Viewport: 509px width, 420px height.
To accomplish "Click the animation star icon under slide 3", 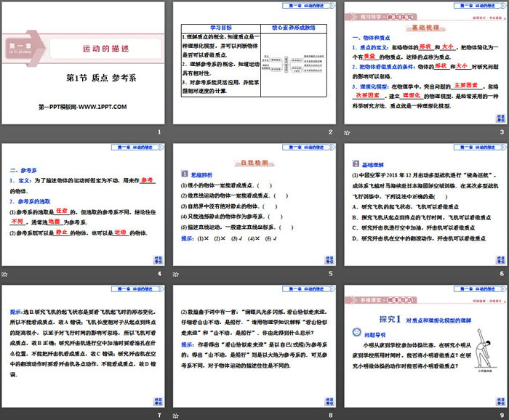I will click(x=346, y=132).
